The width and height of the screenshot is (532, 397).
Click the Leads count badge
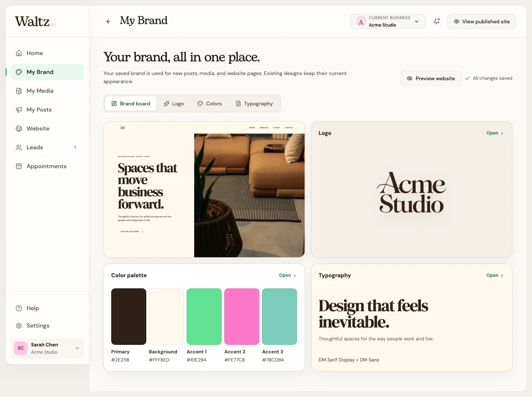(x=75, y=147)
